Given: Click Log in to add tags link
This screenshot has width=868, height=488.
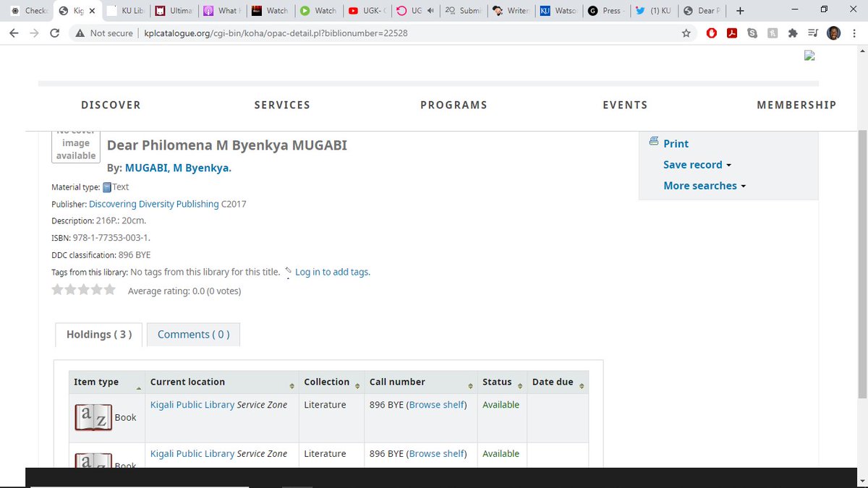Looking at the screenshot, I should [x=332, y=273].
